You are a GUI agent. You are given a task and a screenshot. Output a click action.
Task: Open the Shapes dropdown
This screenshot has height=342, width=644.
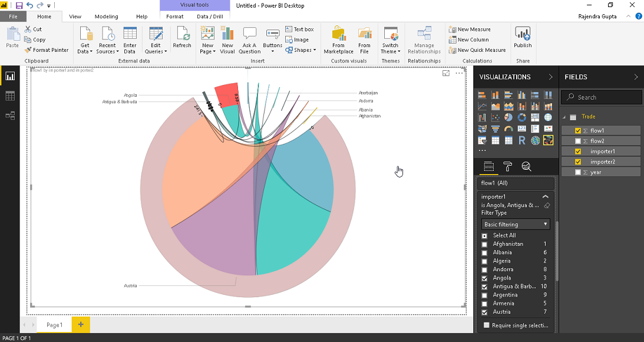coord(301,50)
